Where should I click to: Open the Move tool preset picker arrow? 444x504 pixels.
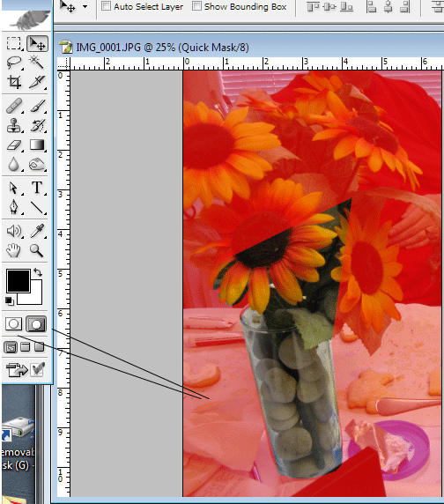click(x=85, y=6)
